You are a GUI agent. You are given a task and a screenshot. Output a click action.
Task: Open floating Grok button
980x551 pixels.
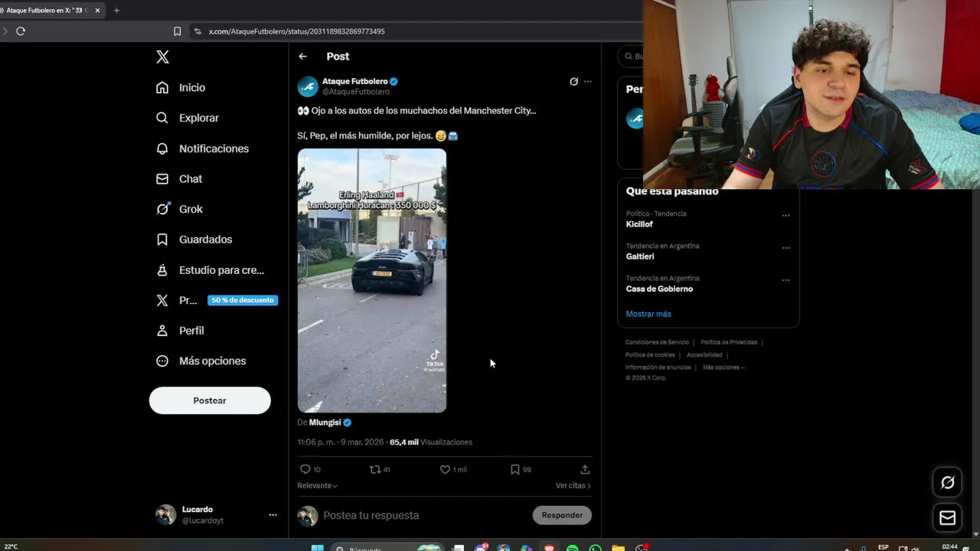pos(948,482)
